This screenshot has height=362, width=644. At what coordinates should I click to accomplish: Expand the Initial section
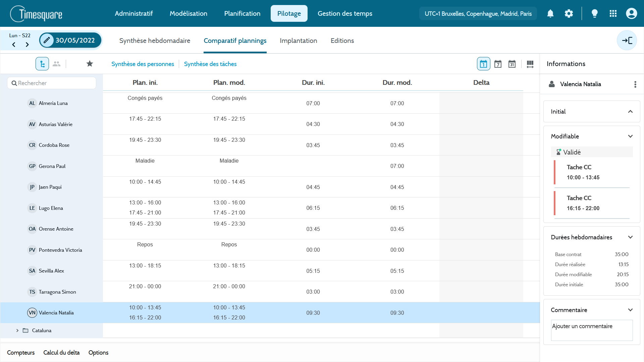pyautogui.click(x=630, y=112)
